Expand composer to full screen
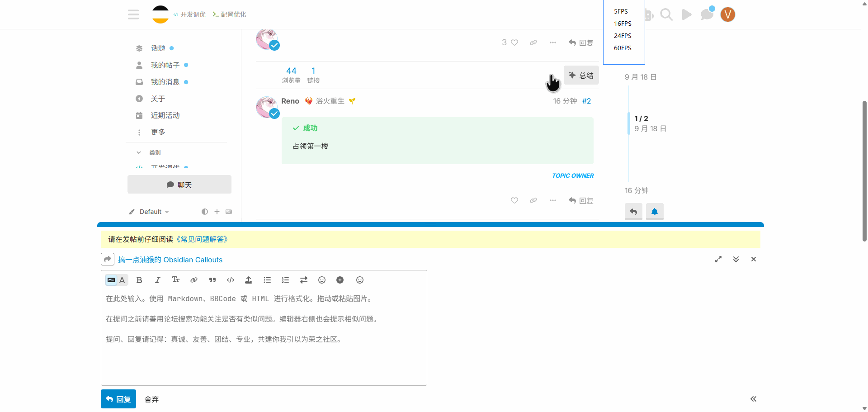 pyautogui.click(x=718, y=259)
